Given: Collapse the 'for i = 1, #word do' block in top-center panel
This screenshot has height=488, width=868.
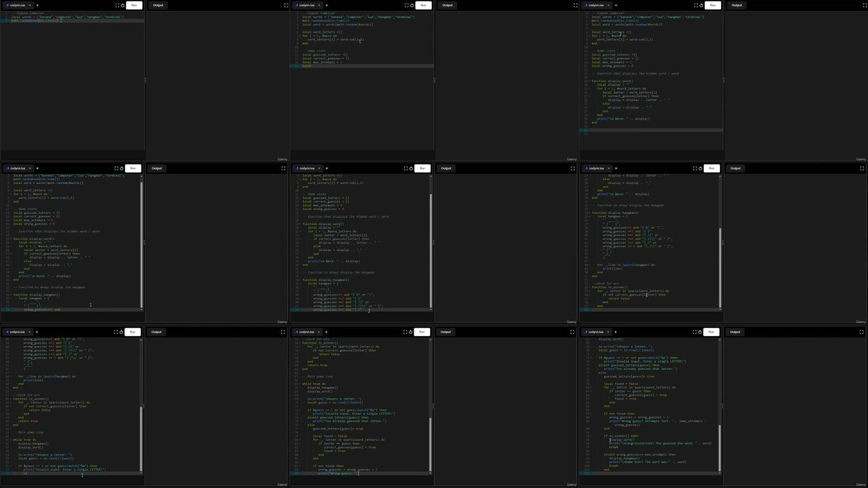Looking at the screenshot, I should click(299, 36).
